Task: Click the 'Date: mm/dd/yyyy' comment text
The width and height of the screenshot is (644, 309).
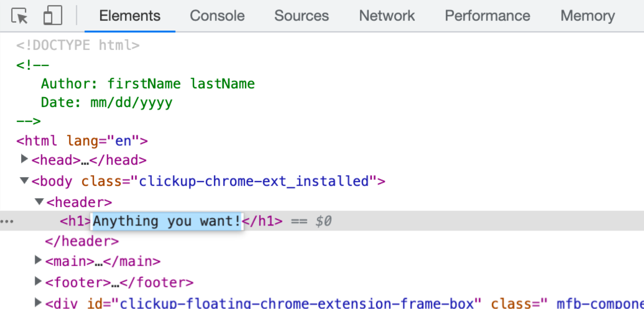Action: pyautogui.click(x=107, y=102)
